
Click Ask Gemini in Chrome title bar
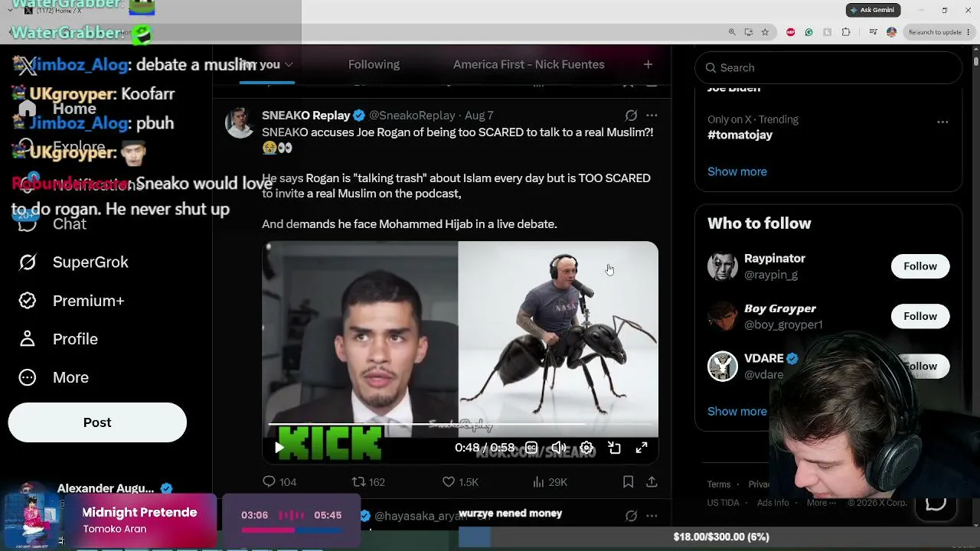[x=873, y=10]
